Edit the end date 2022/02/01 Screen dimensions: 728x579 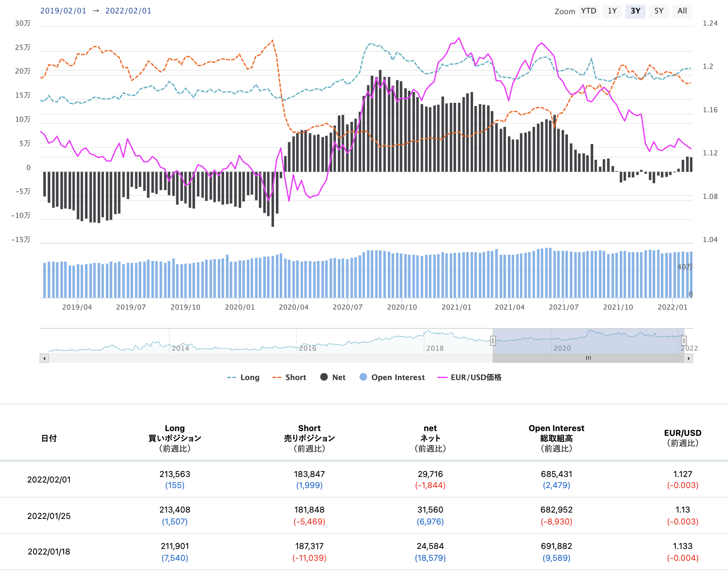(x=128, y=11)
